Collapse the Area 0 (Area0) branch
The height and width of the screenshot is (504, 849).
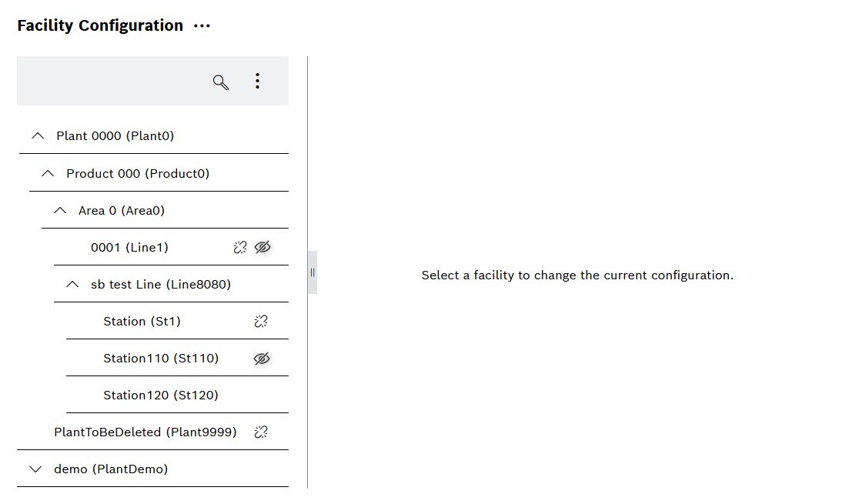point(60,211)
